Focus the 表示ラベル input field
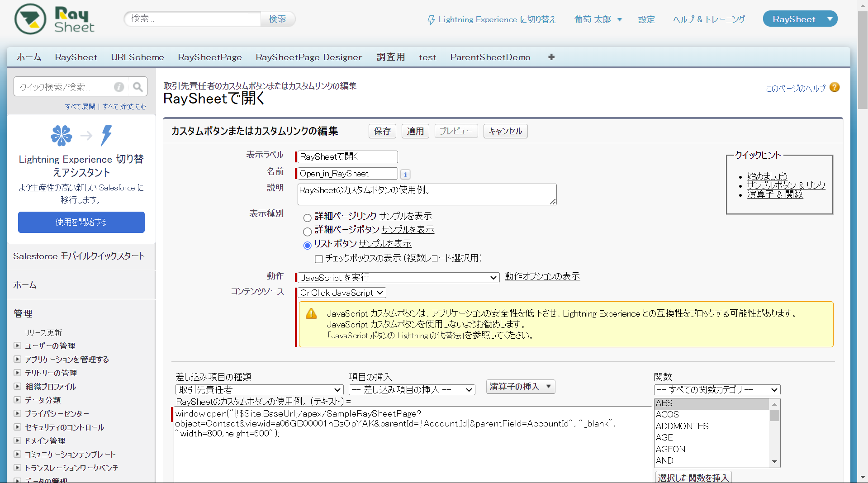Viewport: 868px width, 483px height. (347, 157)
